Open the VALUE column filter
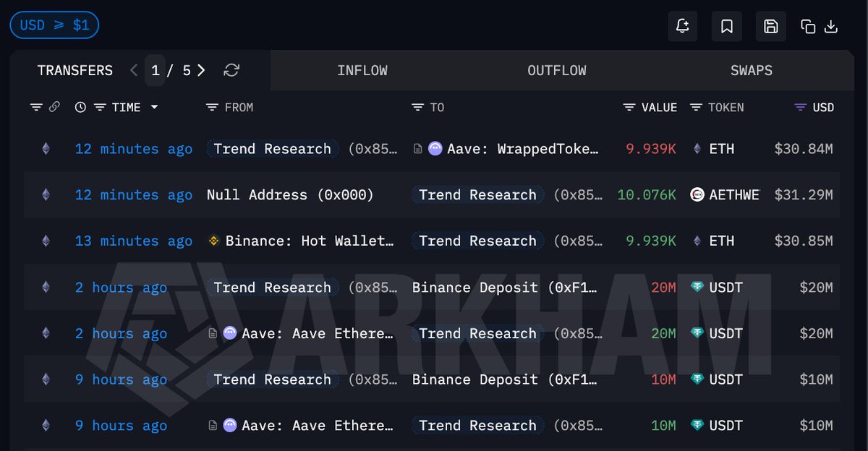868x451 pixels. 629,107
